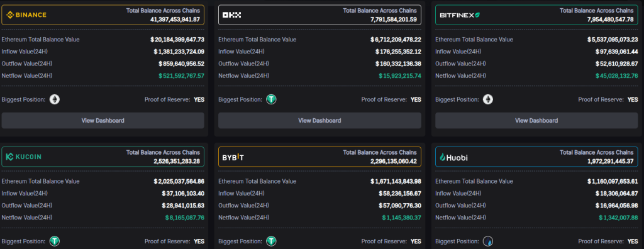Click Huobi Proof of Reserve YES
Viewport: 644px width, 249px height.
633,241
